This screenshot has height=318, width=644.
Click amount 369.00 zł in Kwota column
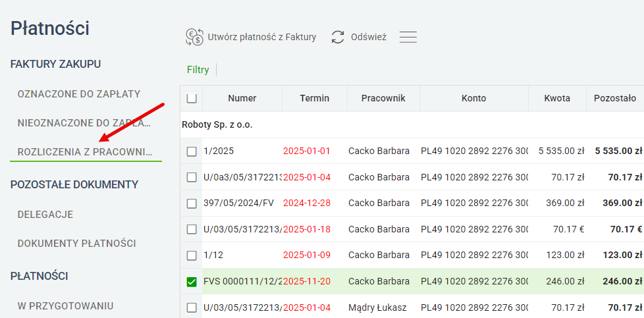(x=565, y=203)
